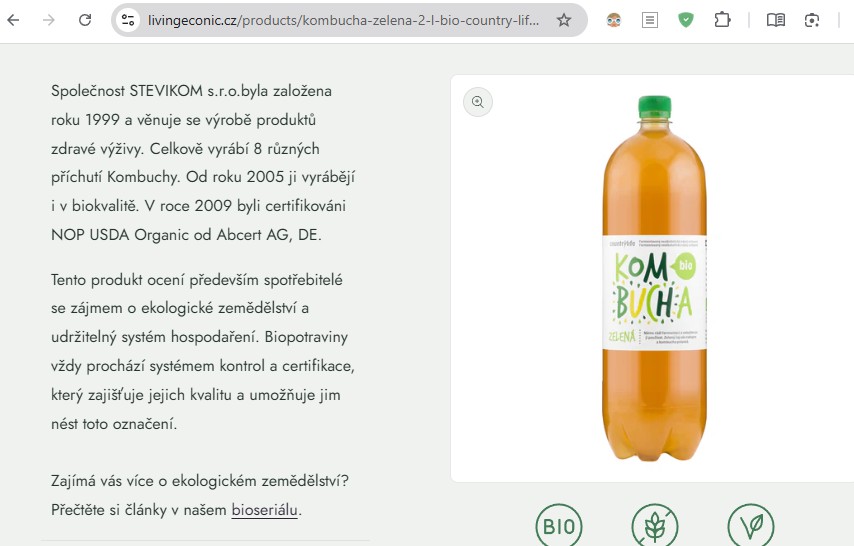Image resolution: width=854 pixels, height=546 pixels.
Task: Click the gluten-free wheat badge
Action: pyautogui.click(x=655, y=526)
